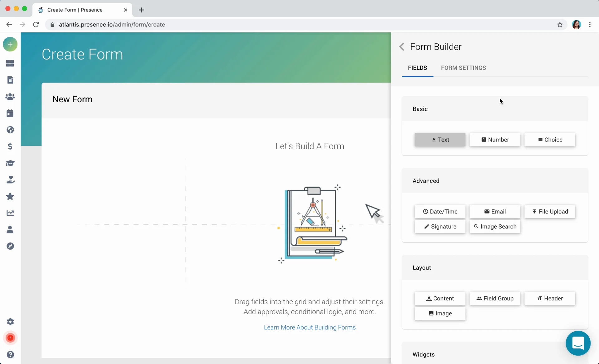Add a Choice field
This screenshot has height=364, width=599.
click(550, 140)
